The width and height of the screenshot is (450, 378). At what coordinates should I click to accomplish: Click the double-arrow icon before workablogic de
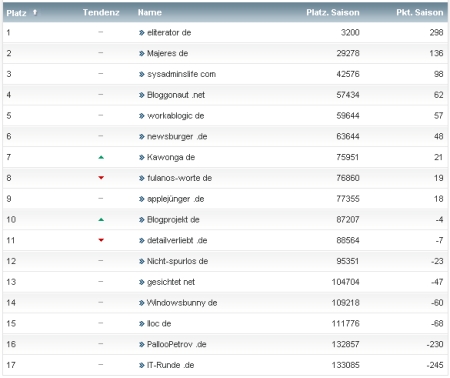click(x=142, y=116)
